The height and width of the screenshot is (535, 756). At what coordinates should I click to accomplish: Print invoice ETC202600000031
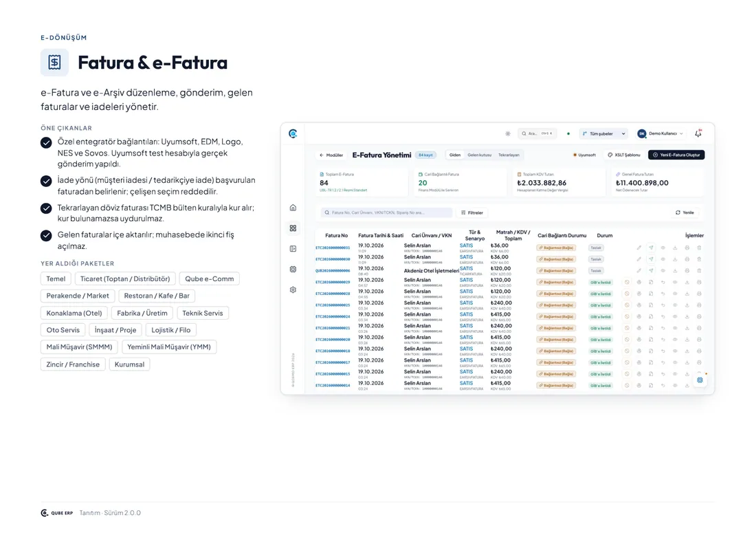pyautogui.click(x=687, y=248)
